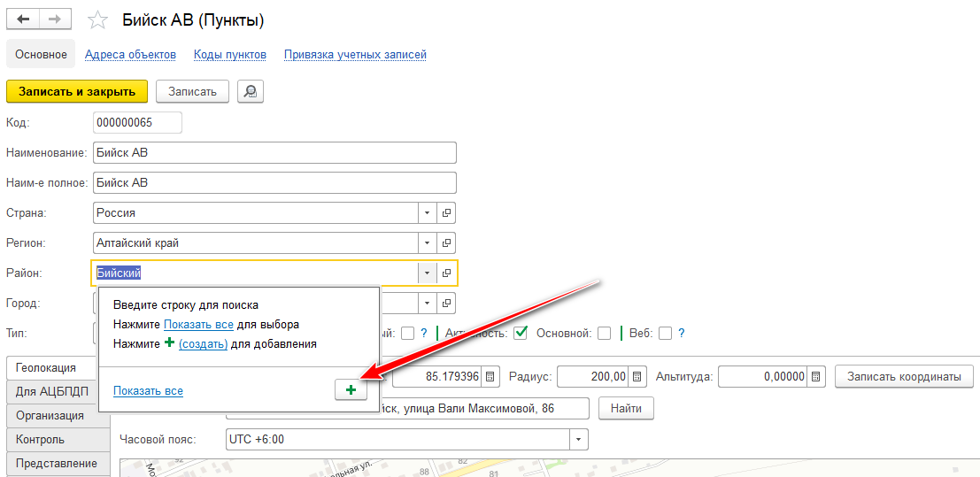The image size is (980, 477).
Task: Open calculator for Альтитуда field
Action: point(818,377)
